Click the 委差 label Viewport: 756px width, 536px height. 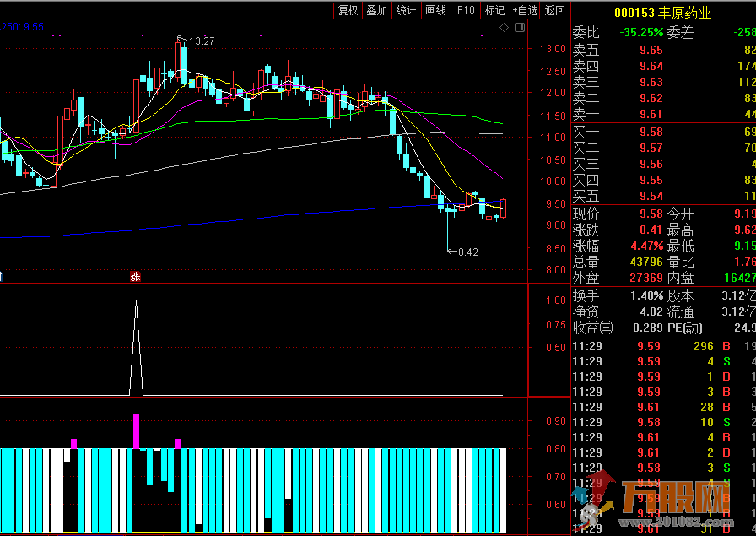(x=681, y=32)
